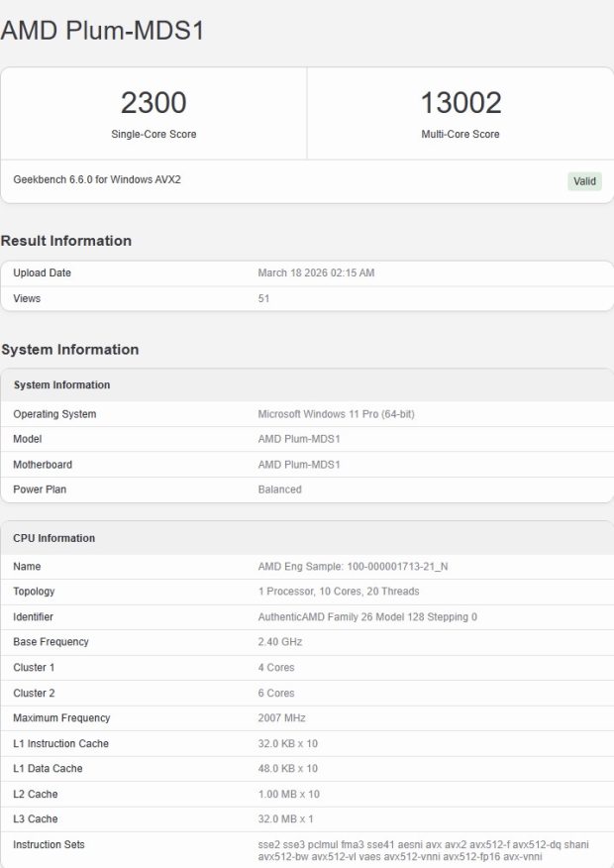Viewport: 614px width, 868px height.
Task: Select the 32.0 KB x 10 value
Action: (x=287, y=743)
